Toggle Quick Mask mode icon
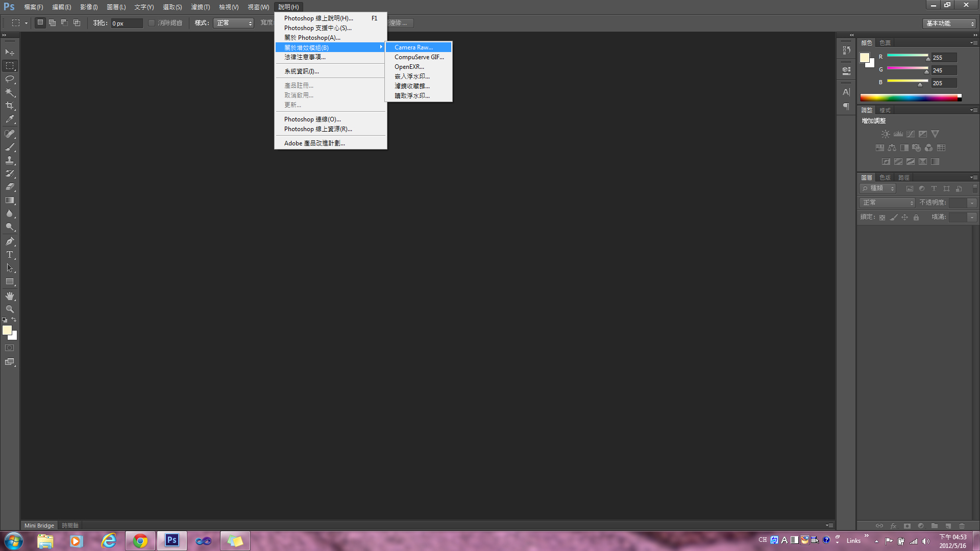Viewport: 980px width, 551px height. pyautogui.click(x=10, y=348)
